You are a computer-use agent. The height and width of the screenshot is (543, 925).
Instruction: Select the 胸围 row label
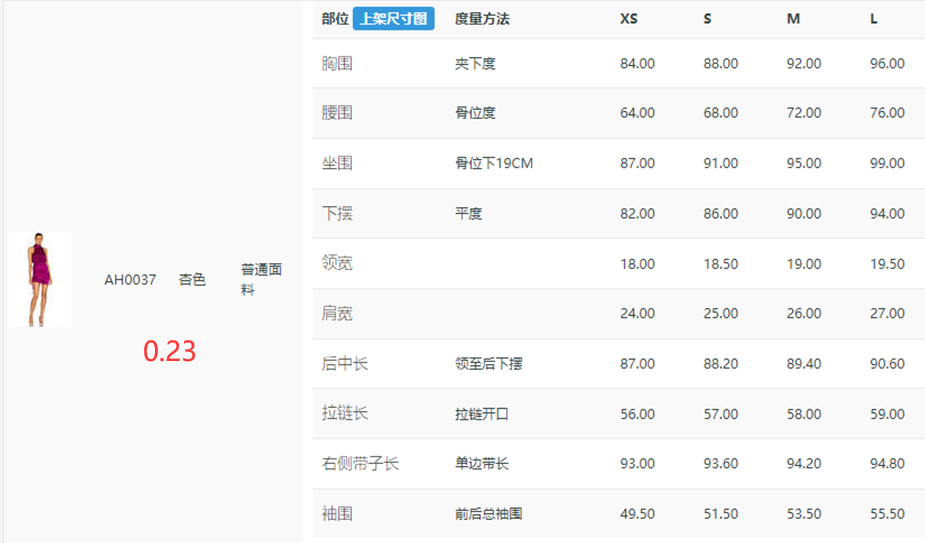click(x=337, y=63)
